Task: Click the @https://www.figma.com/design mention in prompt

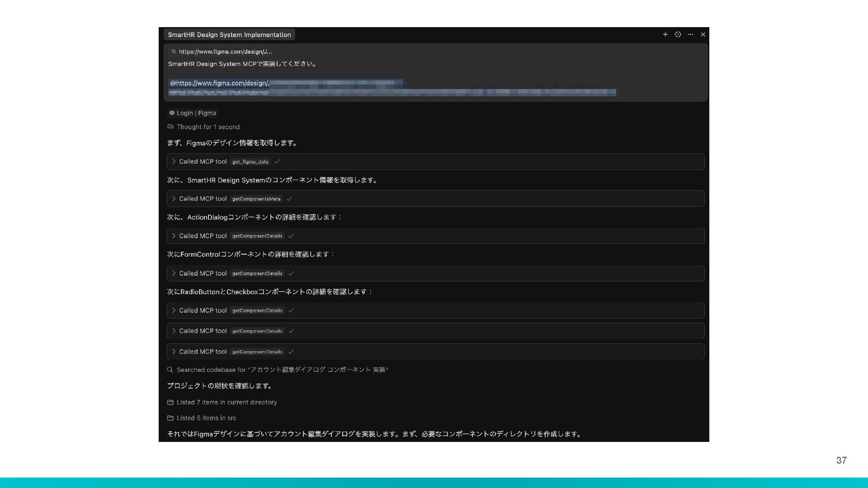Action: point(219,83)
